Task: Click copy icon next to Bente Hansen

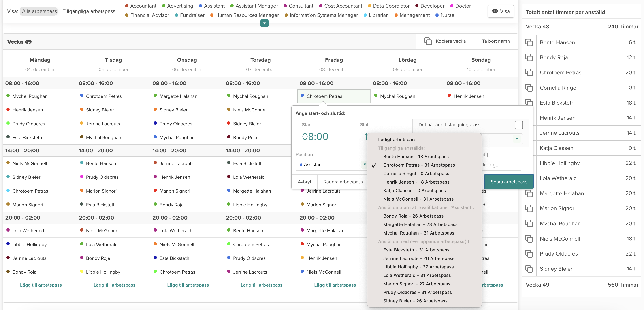Action: tap(529, 42)
